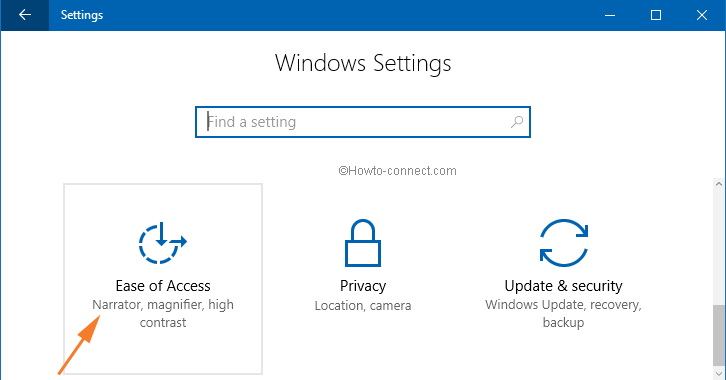Open the Privacy padlock icon

point(363,243)
